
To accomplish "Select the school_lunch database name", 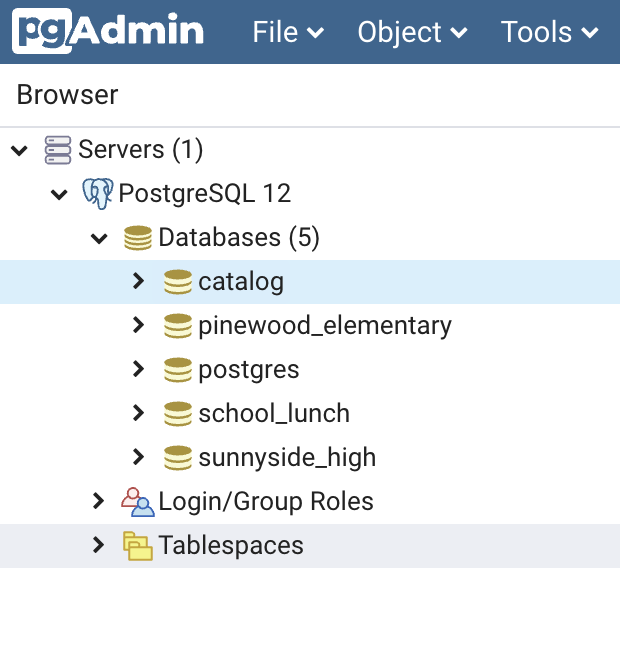I will click(274, 413).
